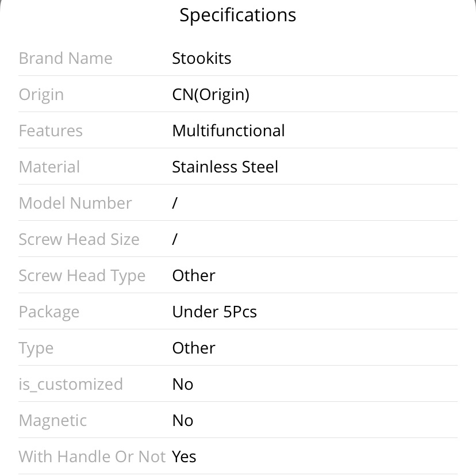Select the Other value for Screw Head Type
The height and width of the screenshot is (476, 476).
[x=194, y=275]
